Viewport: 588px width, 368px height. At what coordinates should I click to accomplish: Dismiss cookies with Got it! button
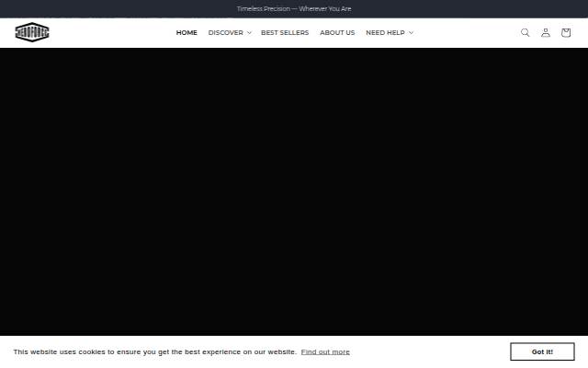pos(542,351)
